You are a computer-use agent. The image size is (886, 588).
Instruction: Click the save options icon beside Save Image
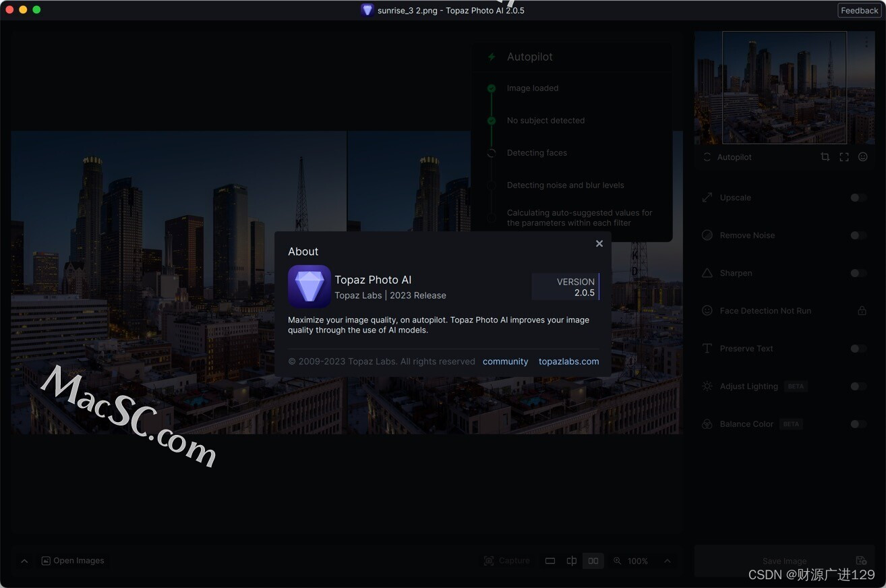[x=861, y=561]
